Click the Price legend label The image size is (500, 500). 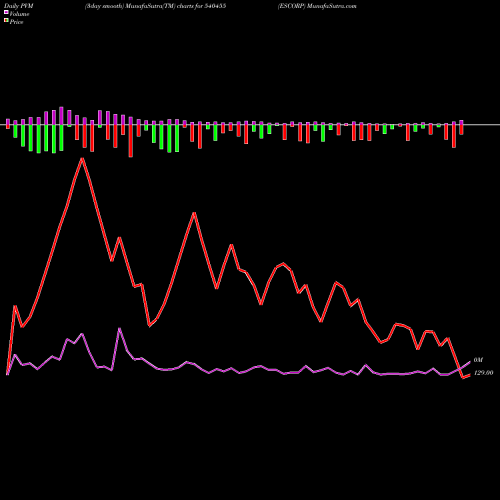point(16,22)
